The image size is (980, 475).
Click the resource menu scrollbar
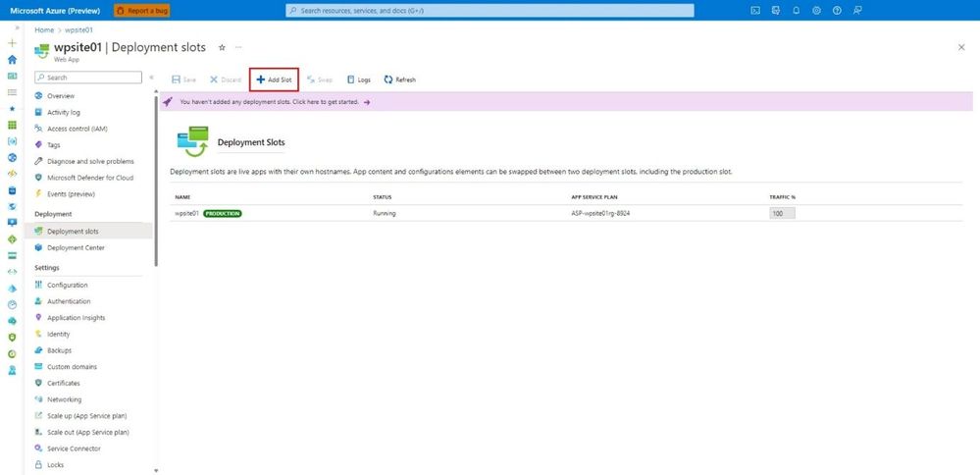coord(156,182)
